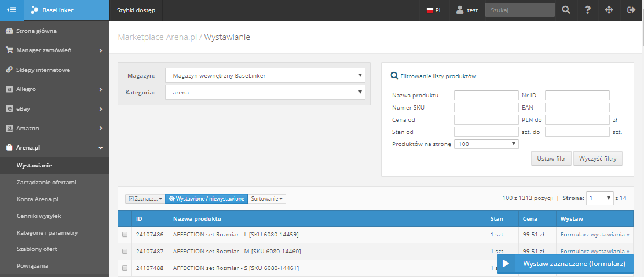Toggle Wystawione / niewystawione filter
The image size is (644, 277).
click(x=207, y=199)
